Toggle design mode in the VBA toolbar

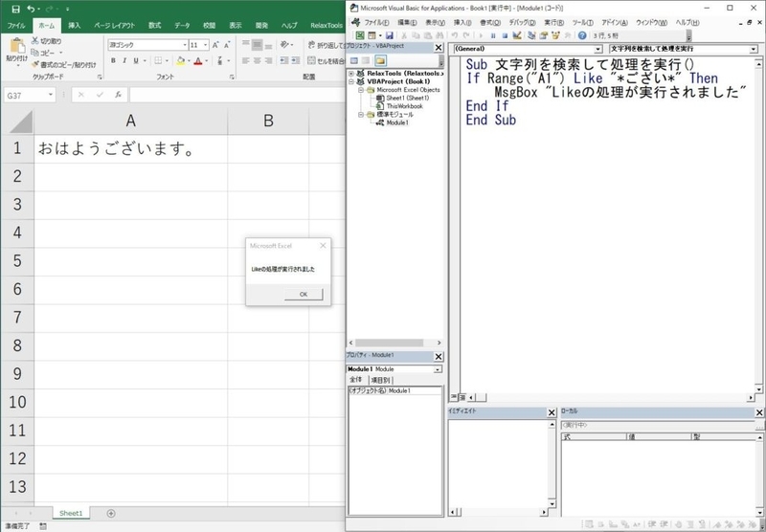pos(517,35)
